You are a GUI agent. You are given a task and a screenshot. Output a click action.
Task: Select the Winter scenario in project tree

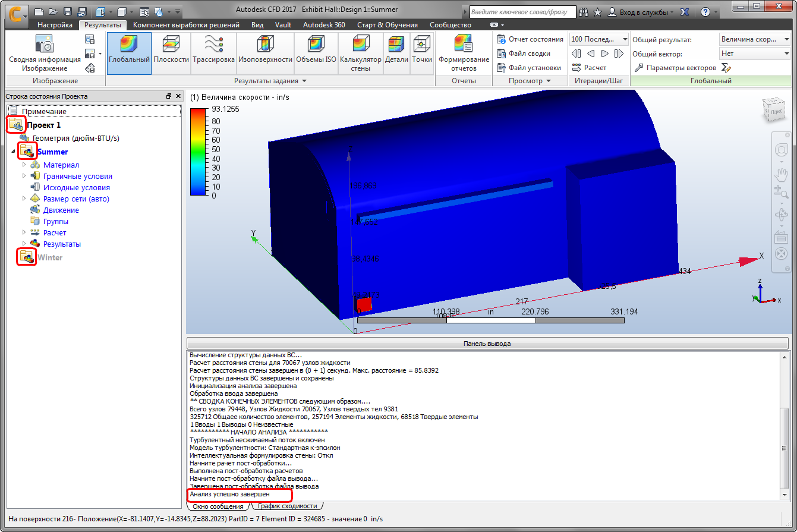(x=50, y=257)
